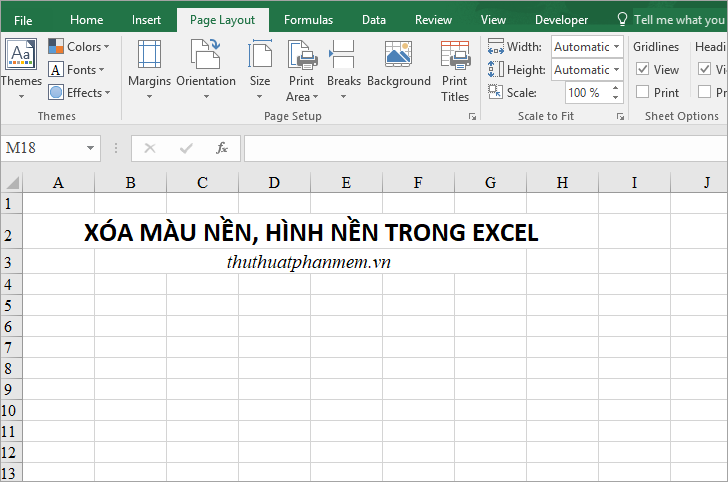The width and height of the screenshot is (728, 482).
Task: Click the Insert Function fx button
Action: click(222, 148)
